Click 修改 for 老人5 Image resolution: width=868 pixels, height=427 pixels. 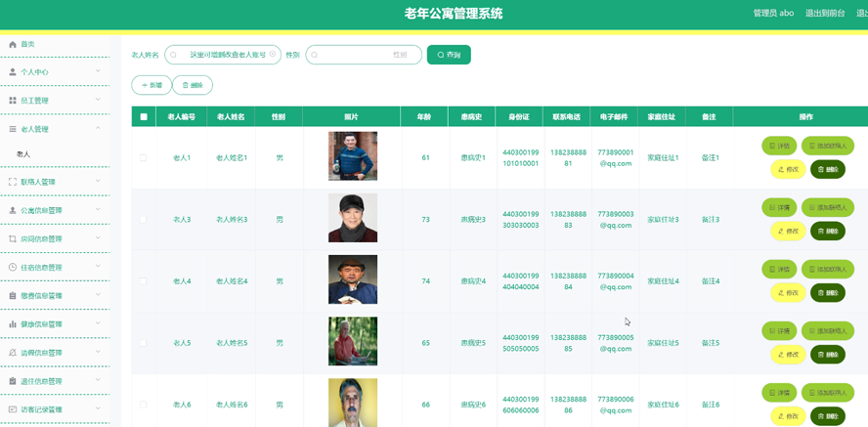[x=788, y=355]
